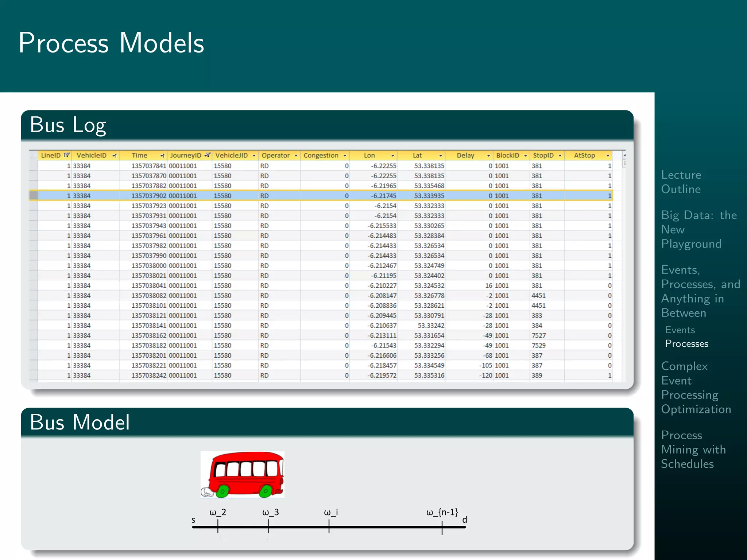Click the Time column sort arrow icon
The image size is (747, 560).
[162, 156]
